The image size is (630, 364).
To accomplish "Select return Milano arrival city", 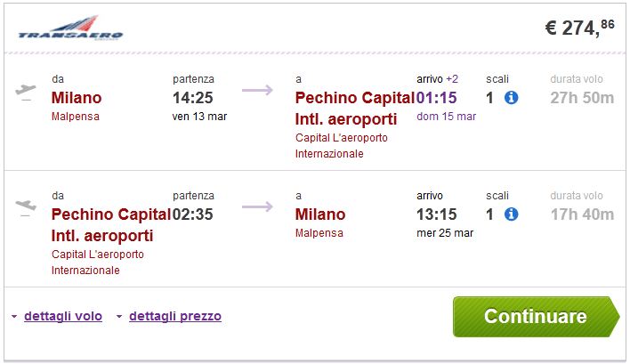I will 320,214.
